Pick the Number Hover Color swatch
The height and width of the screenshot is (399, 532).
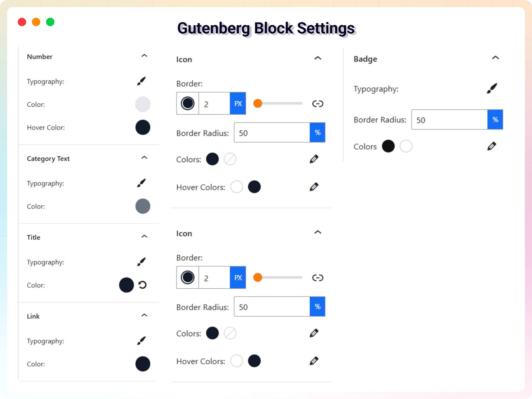point(143,127)
